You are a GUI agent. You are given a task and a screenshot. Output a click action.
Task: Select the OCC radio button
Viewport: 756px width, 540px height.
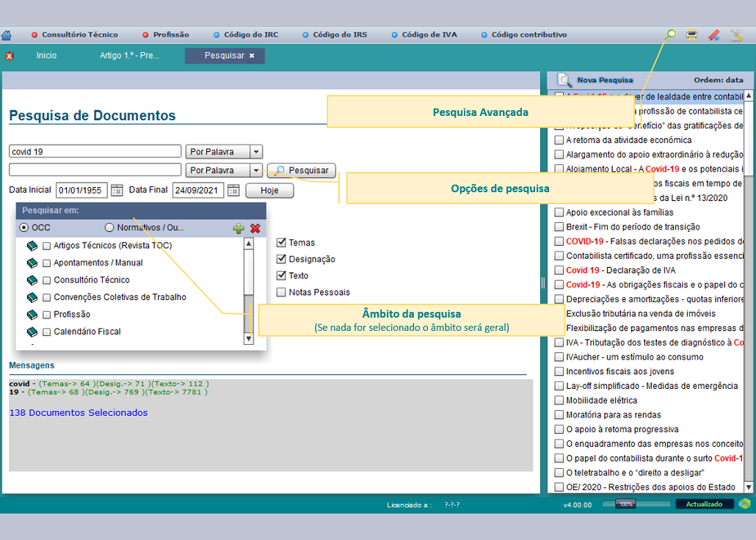click(23, 227)
